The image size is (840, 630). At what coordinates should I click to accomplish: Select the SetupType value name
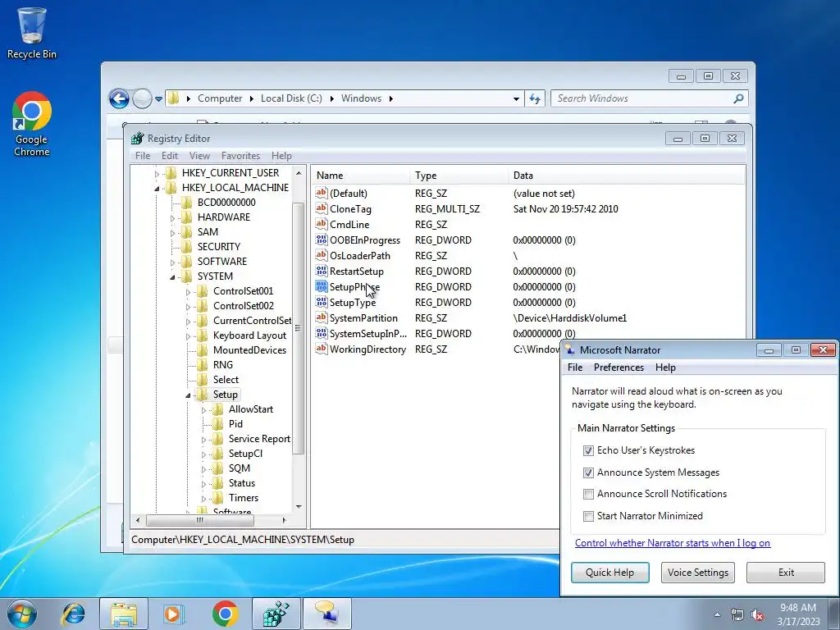[353, 302]
